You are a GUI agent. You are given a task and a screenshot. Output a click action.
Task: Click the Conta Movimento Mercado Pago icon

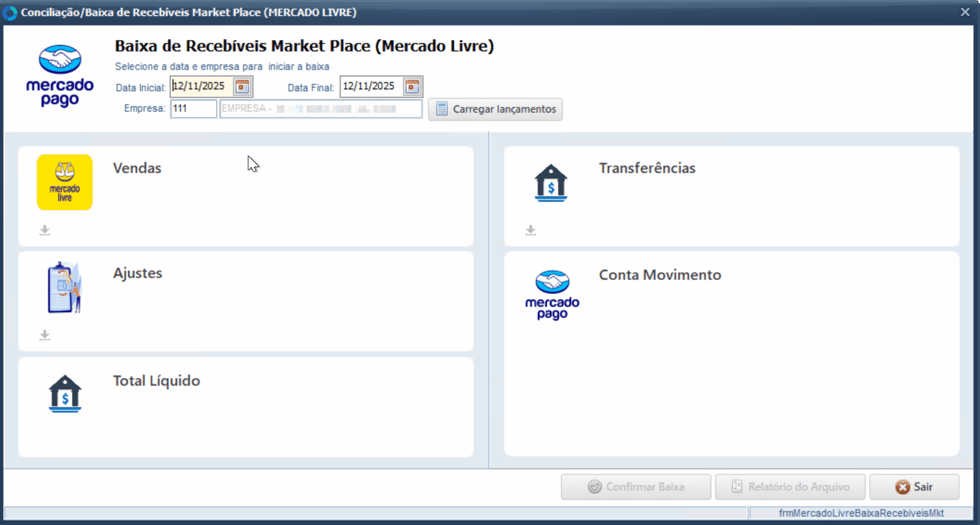click(x=552, y=295)
